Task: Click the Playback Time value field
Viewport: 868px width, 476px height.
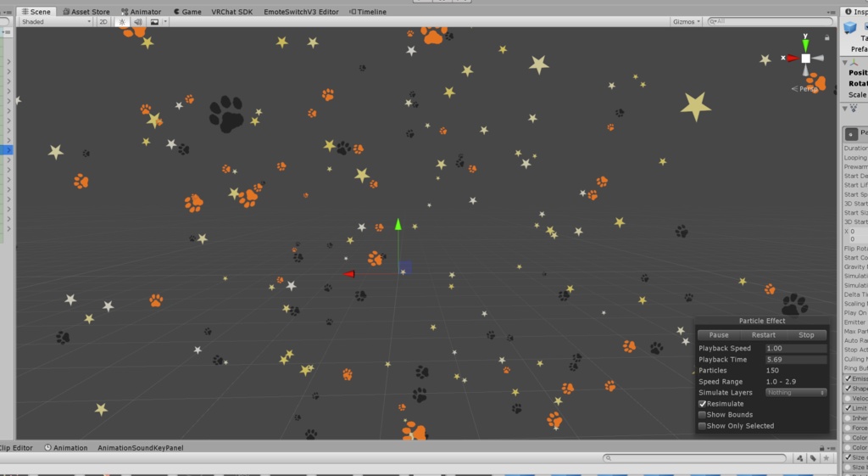Action: tap(795, 360)
